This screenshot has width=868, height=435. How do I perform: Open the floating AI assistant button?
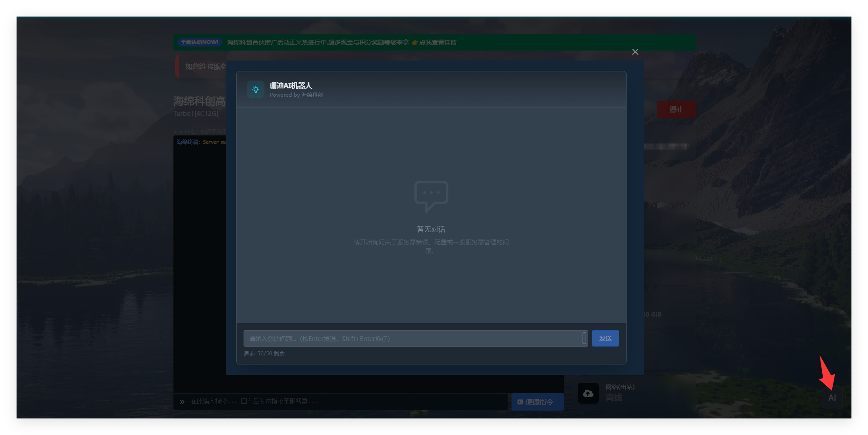point(832,398)
